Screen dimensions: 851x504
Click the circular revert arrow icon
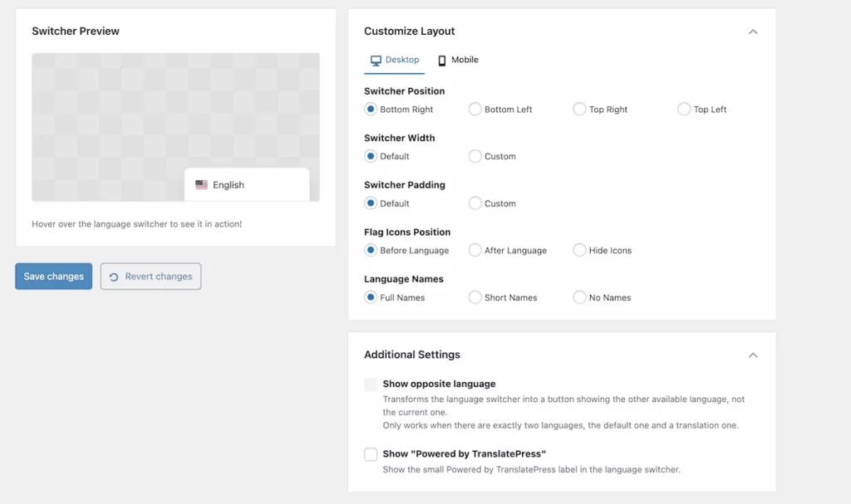click(112, 276)
